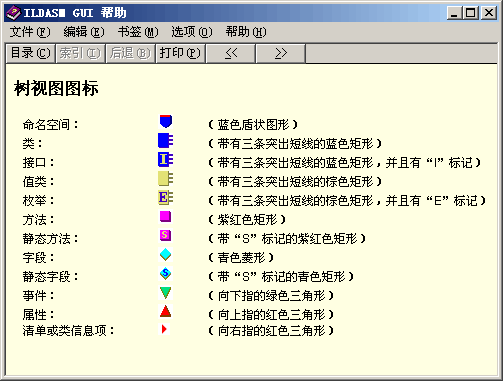
Task: Click the 静态字段: label
Action: pyautogui.click(x=50, y=277)
